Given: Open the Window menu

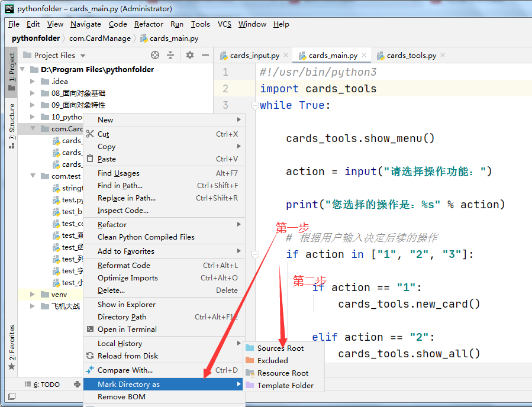Looking at the screenshot, I should (252, 24).
